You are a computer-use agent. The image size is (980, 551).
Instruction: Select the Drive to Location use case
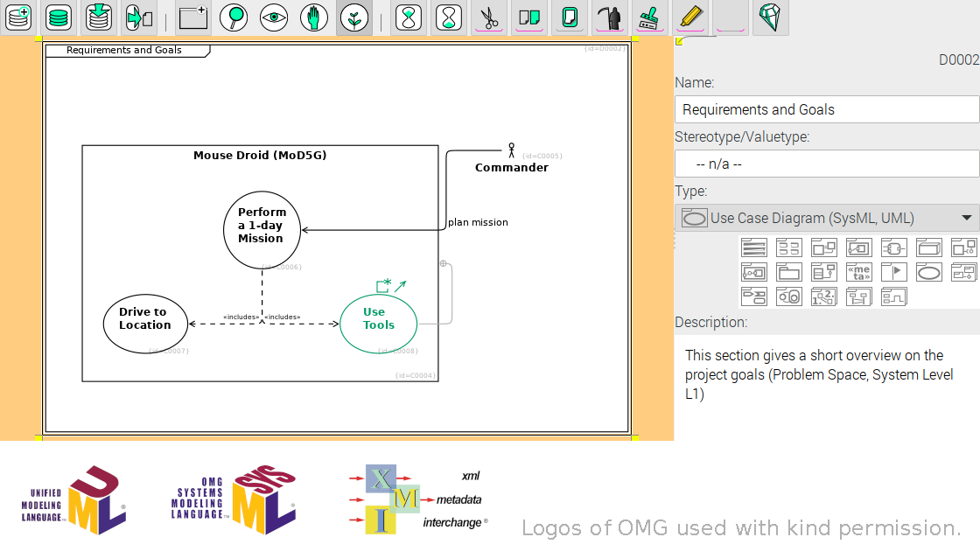click(145, 318)
